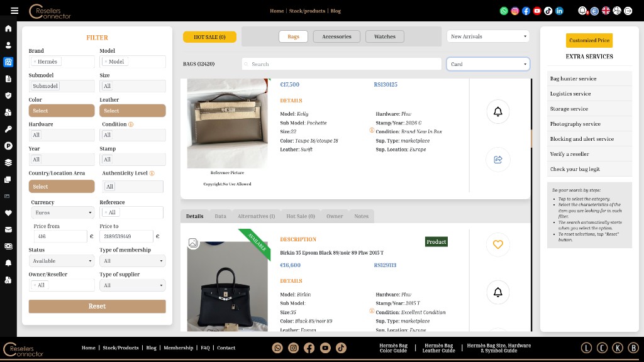Share the Kelly Pochette listing

tap(498, 160)
